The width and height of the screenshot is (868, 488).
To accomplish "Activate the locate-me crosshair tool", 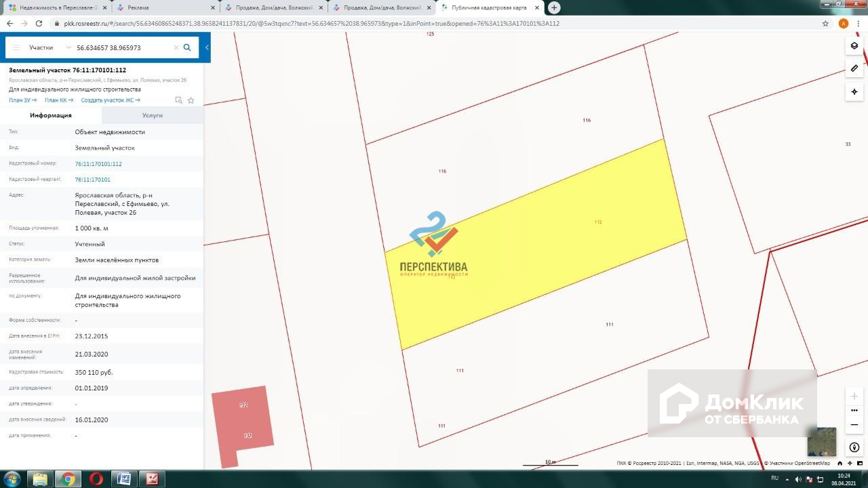I will (854, 91).
